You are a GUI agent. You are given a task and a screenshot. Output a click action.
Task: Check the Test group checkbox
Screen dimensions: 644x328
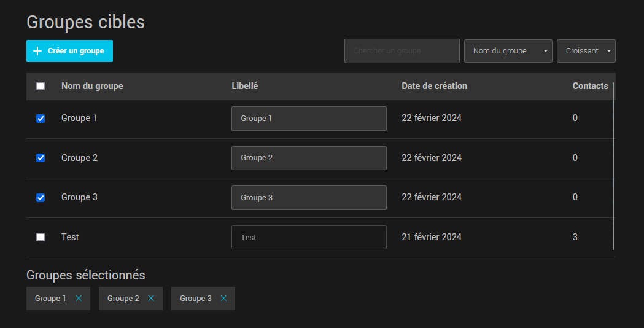coord(41,237)
